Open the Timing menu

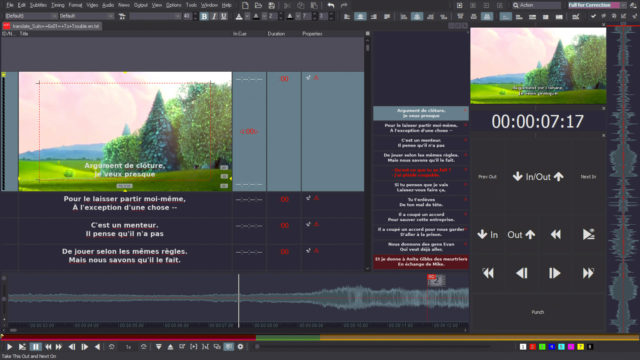point(58,5)
